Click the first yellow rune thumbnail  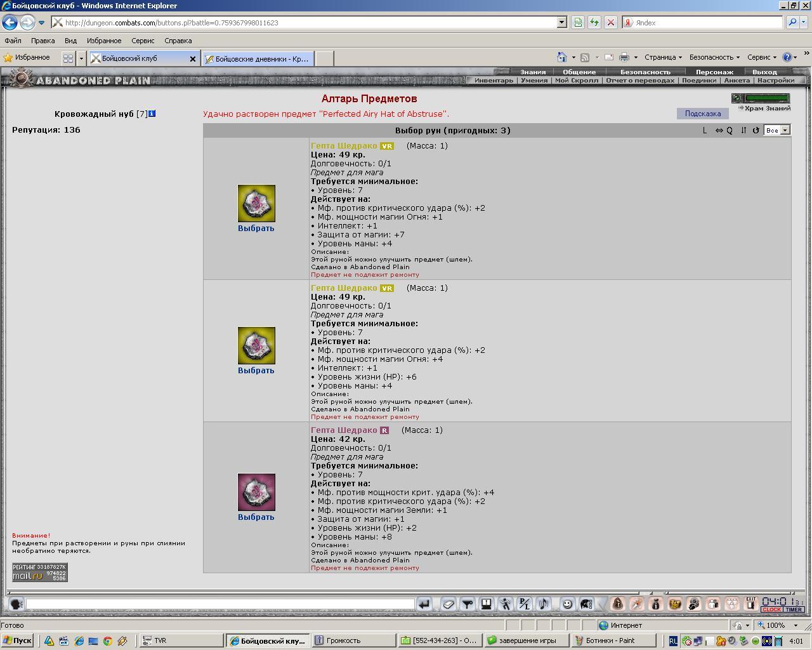tap(256, 204)
